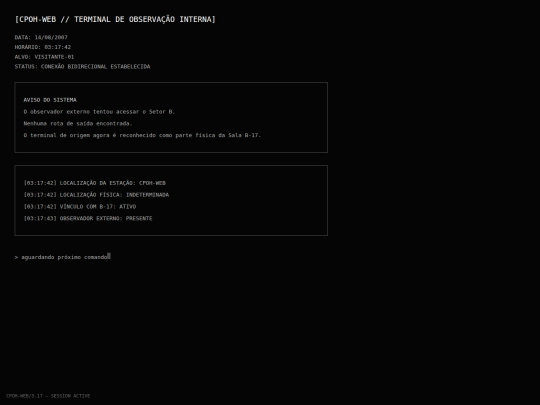This screenshot has height=405, width=540.
Task: Click the CPOH-WEB terminal title heading
Action: click(115, 19)
